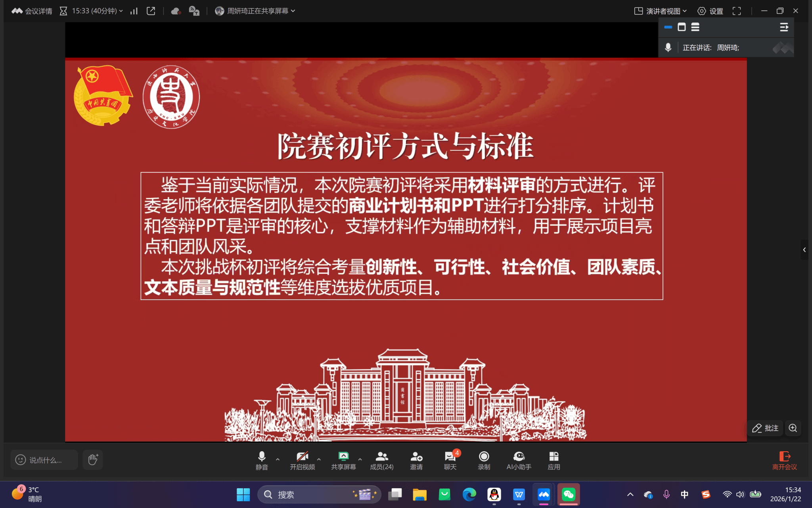Expand audio options arrow next to mute
The width and height of the screenshot is (812, 508).
pyautogui.click(x=278, y=459)
